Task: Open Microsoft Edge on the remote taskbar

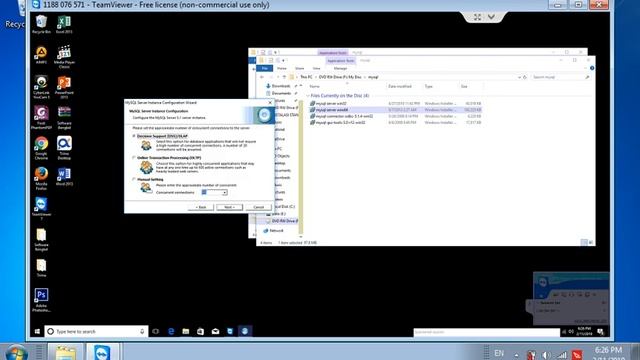Action: [171, 331]
